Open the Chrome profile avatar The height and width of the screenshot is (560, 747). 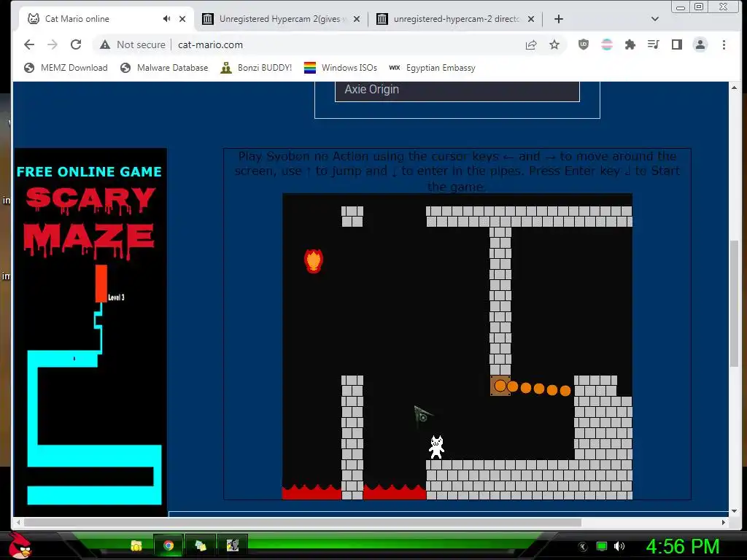pos(700,44)
